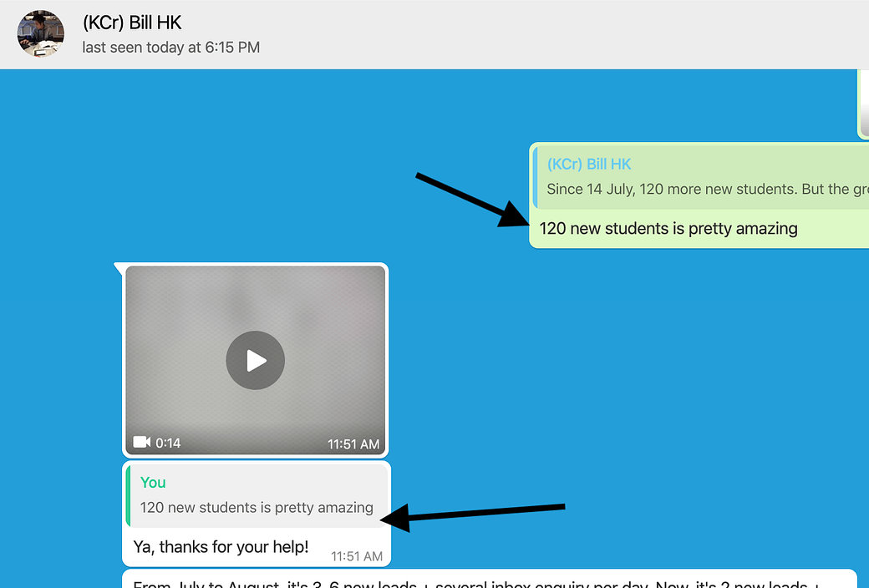Screen dimensions: 869x588
Task: Click the 0:14 video duration label
Action: pos(168,443)
